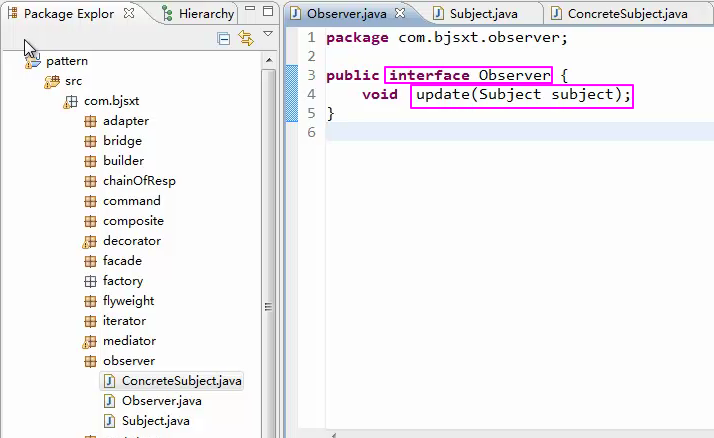Select the Package Explorer tab

click(69, 14)
